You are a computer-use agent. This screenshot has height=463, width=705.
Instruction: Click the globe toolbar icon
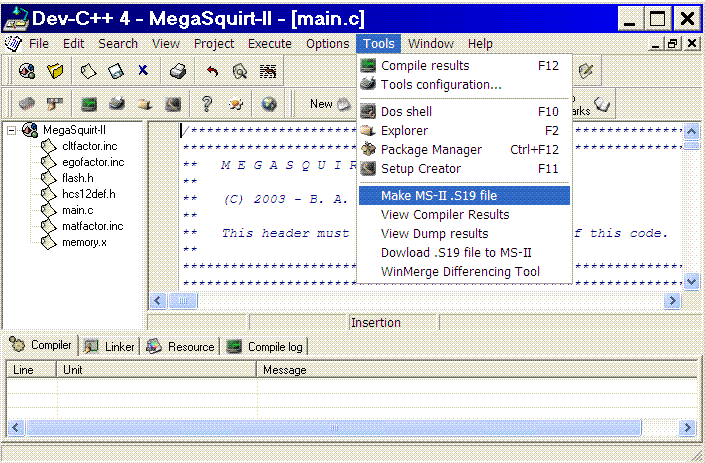pyautogui.click(x=269, y=104)
